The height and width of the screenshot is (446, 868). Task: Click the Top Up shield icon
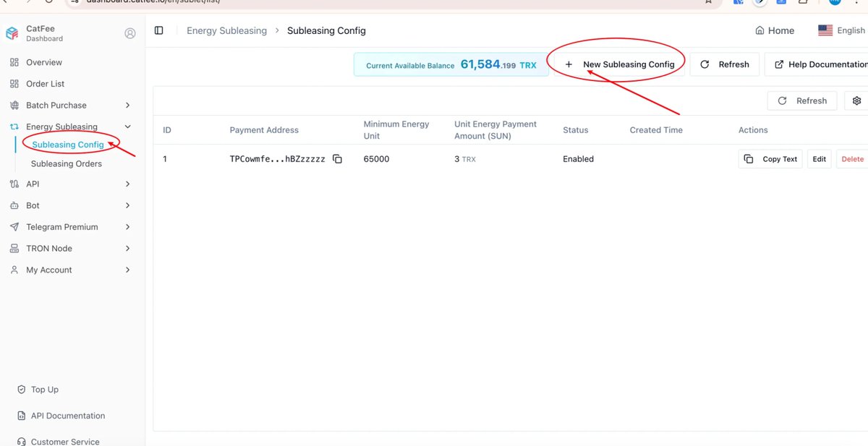[x=21, y=390]
